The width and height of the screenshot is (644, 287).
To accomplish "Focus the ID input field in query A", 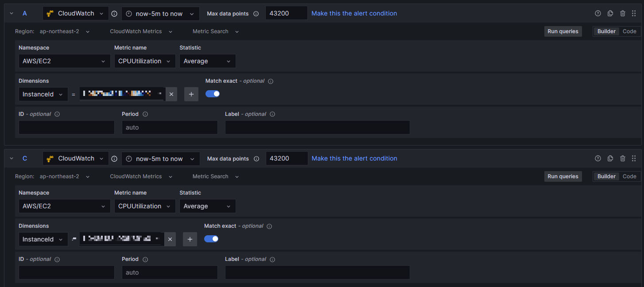I will 66,127.
